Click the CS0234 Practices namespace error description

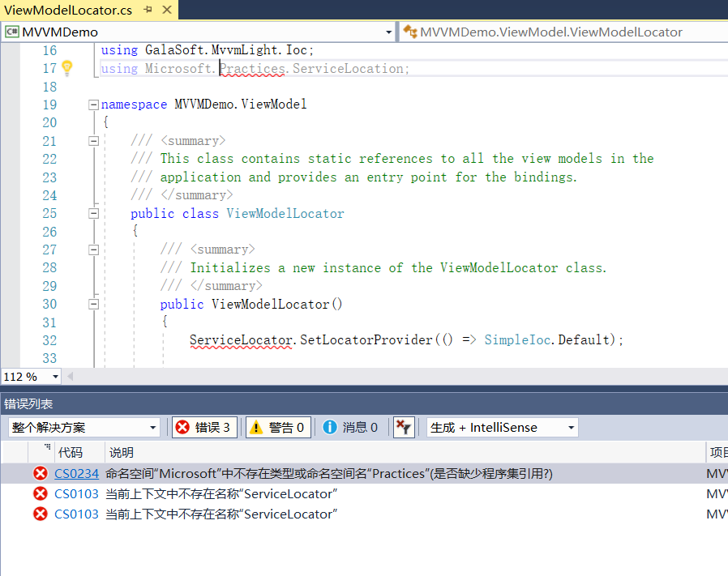[329, 474]
